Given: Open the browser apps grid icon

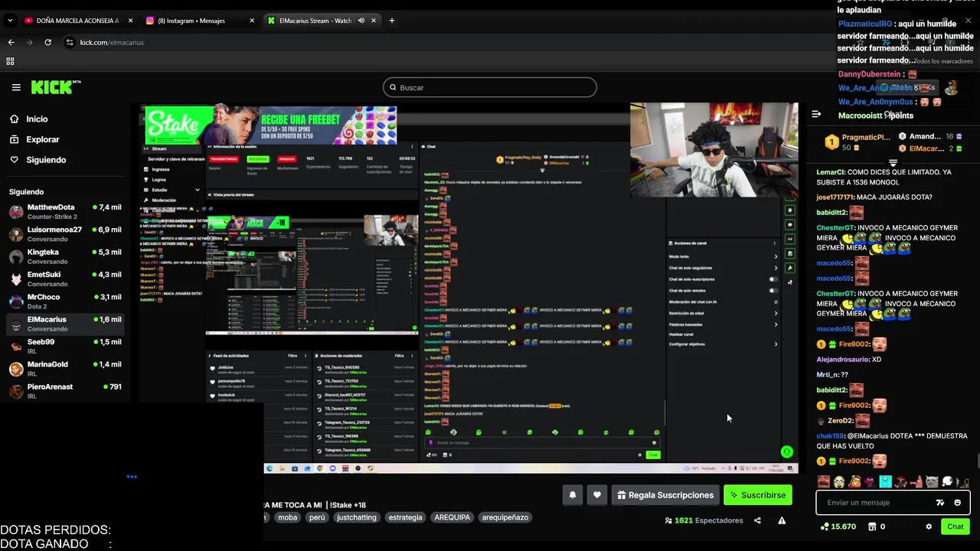Looking at the screenshot, I should [10, 61].
